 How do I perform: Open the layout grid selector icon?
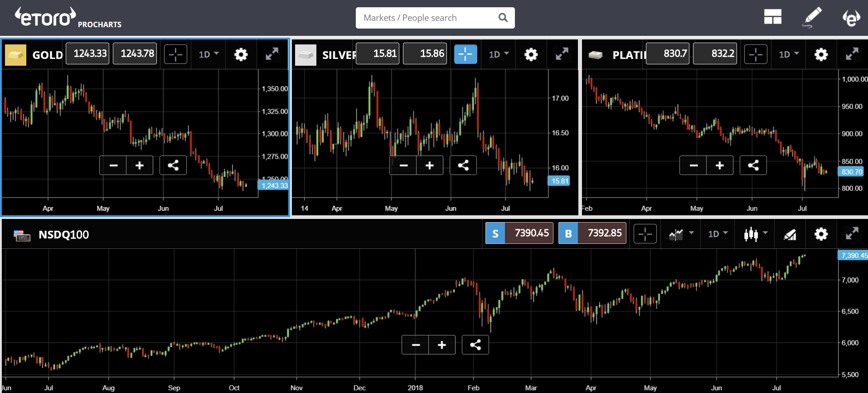point(772,17)
